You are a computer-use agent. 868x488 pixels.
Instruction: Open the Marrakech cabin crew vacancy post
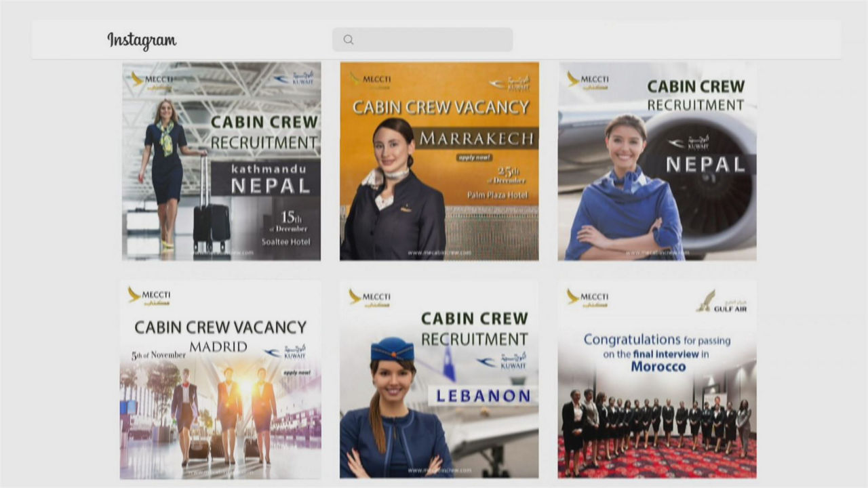439,161
